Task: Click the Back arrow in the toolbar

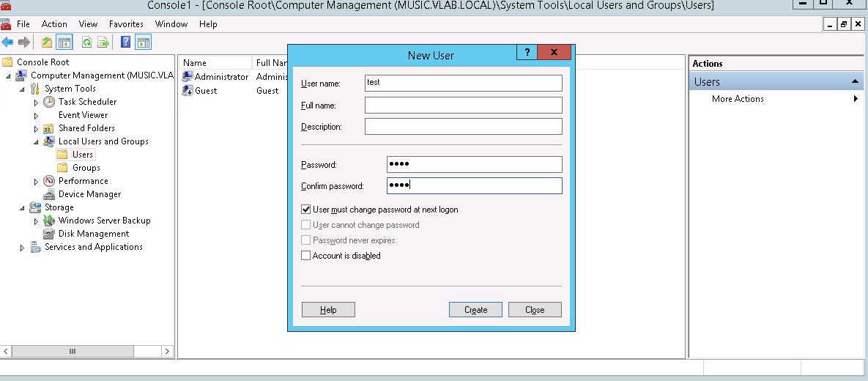Action: 7,42
